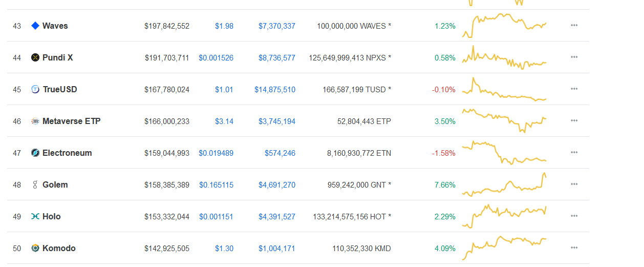Click the Waves coin logo icon
The width and height of the screenshot is (644, 267).
pyautogui.click(x=35, y=26)
